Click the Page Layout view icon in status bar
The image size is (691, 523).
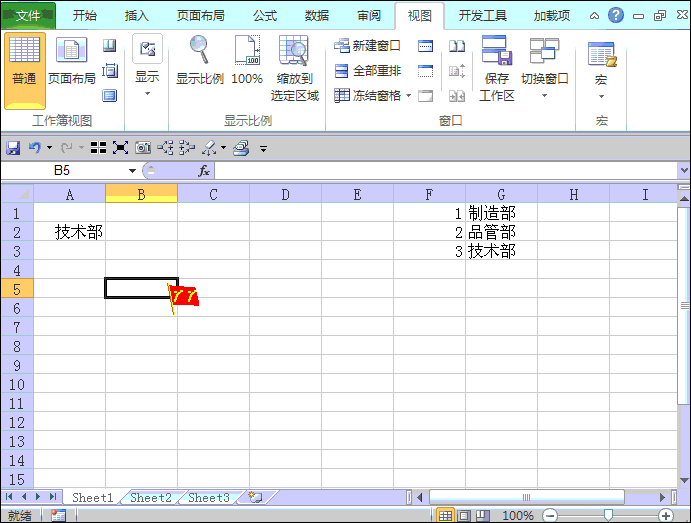[x=465, y=515]
